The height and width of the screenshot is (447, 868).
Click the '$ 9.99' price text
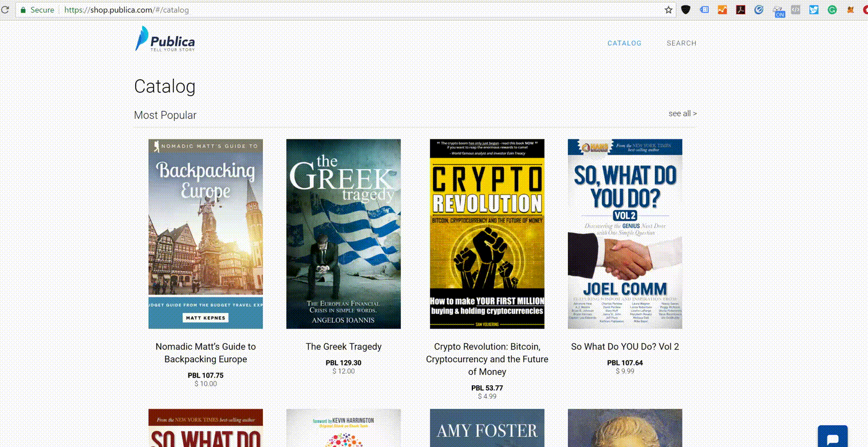point(625,371)
